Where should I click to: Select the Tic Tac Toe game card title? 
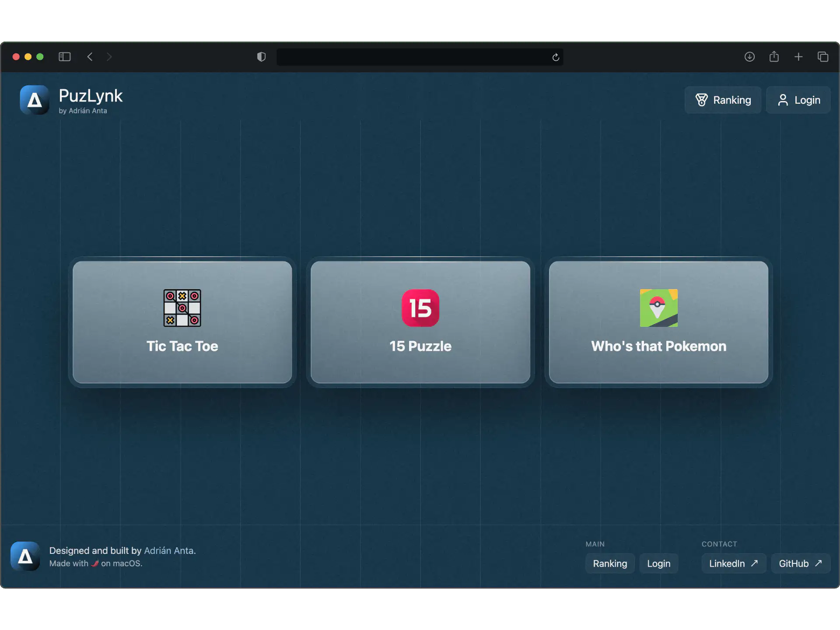[x=182, y=346]
